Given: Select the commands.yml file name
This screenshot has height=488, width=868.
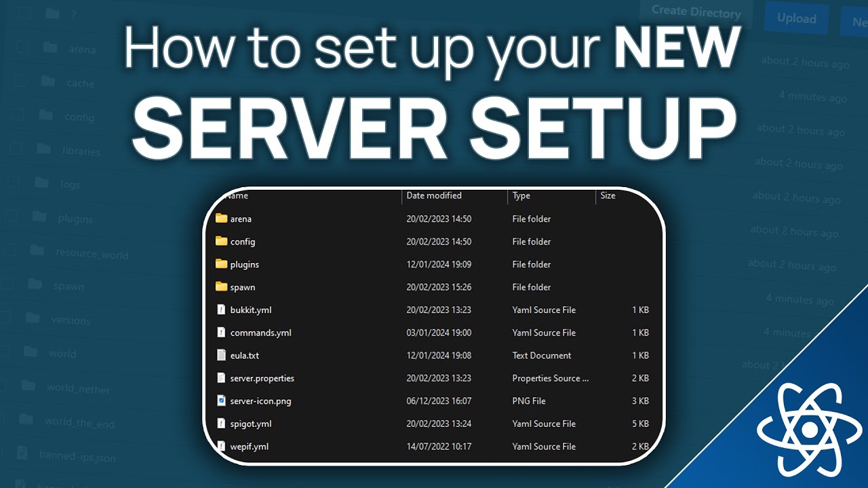Looking at the screenshot, I should [x=261, y=333].
